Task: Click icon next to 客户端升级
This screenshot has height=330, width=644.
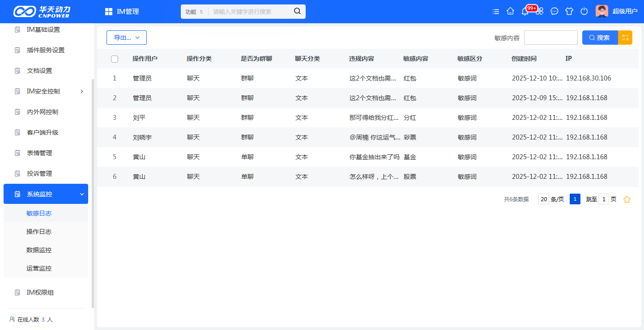Action: [17, 132]
